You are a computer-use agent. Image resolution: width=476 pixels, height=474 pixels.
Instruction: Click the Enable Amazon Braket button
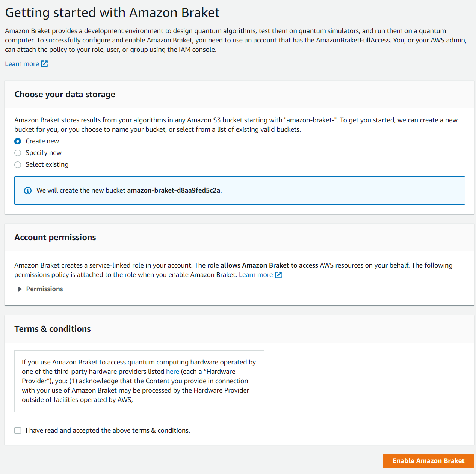(428, 461)
